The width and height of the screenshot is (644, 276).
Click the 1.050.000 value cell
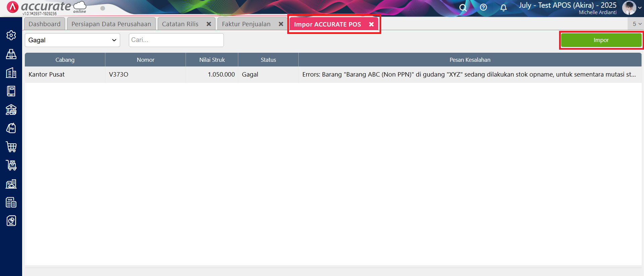[x=212, y=75]
